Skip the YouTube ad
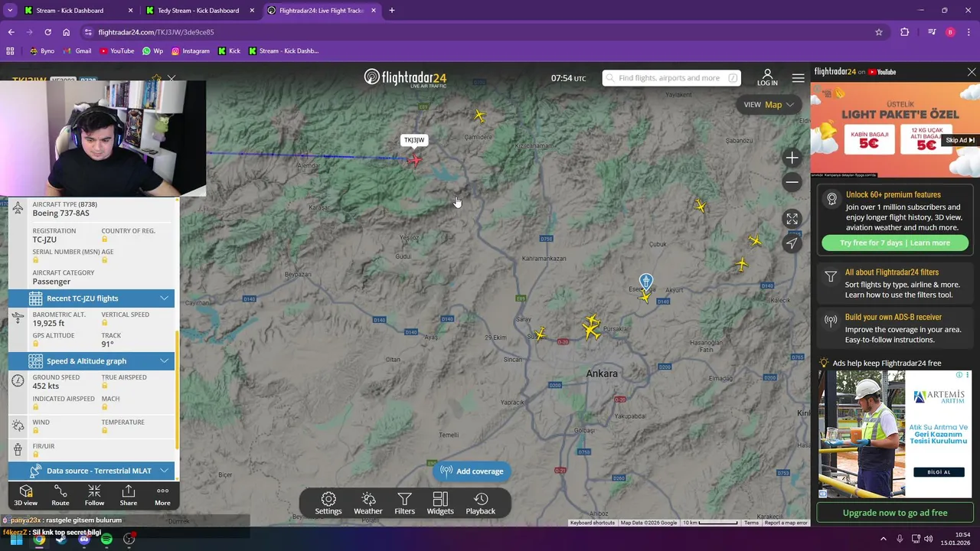The width and height of the screenshot is (980, 551). pos(960,140)
